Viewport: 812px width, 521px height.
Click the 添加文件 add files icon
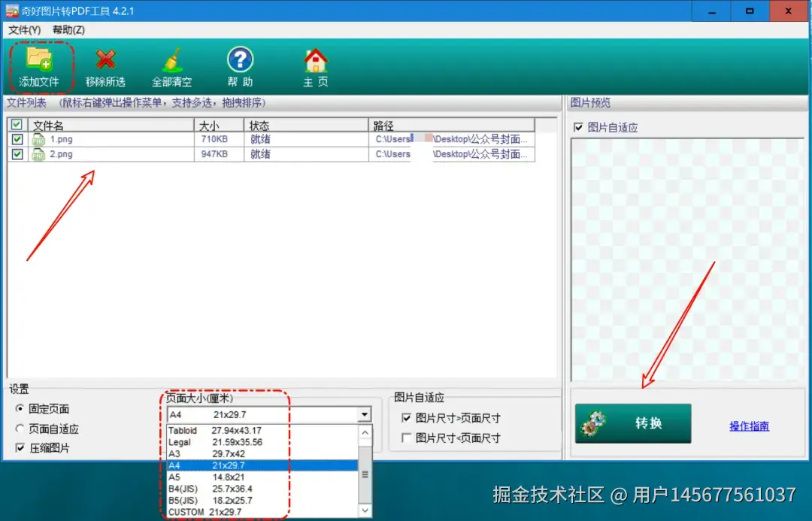pyautogui.click(x=39, y=59)
